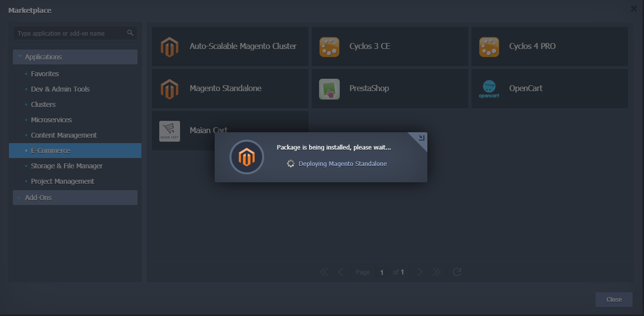Click the Cyclos 4 PRO icon
Screen dimensions: 644x316
(x=489, y=47)
